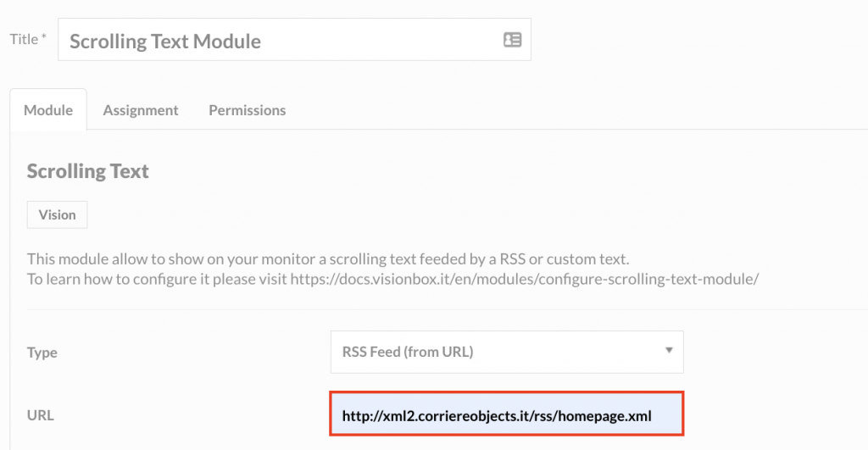
Task: Click the asterisk next to Title
Action: tap(44, 36)
